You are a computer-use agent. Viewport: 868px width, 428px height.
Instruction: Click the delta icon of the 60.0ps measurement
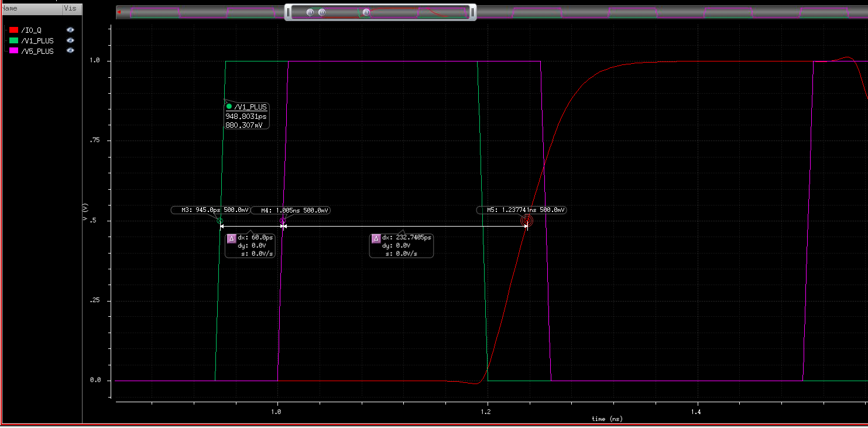231,238
